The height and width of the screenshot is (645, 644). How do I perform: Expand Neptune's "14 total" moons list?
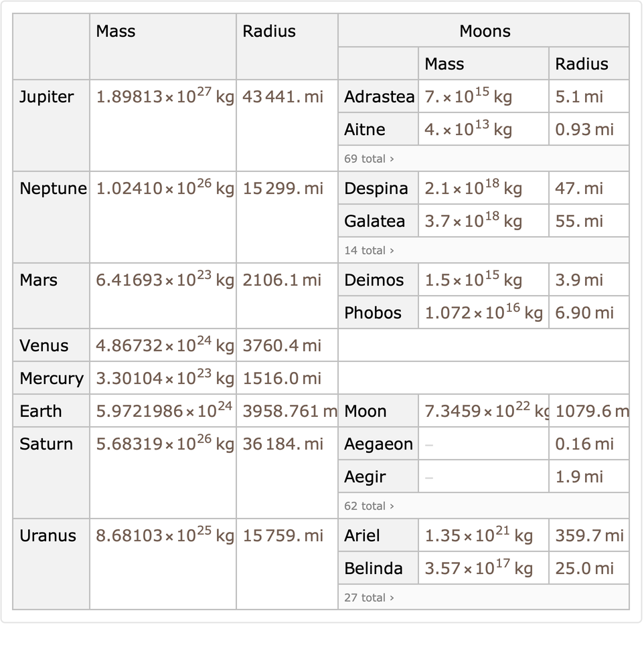tap(369, 251)
